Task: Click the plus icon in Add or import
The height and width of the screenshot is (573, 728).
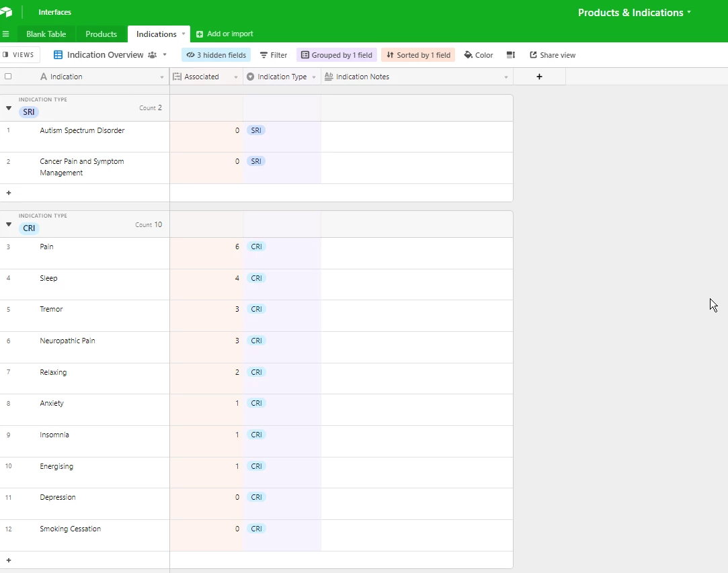Action: click(x=200, y=34)
